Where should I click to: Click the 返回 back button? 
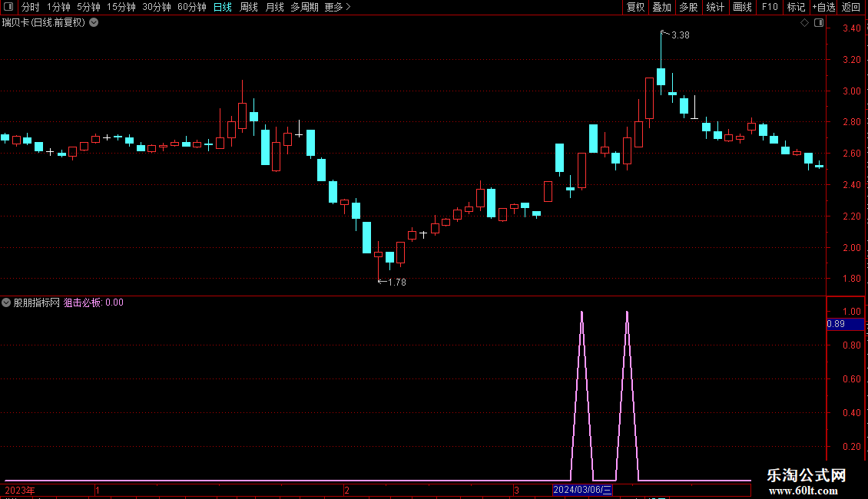(851, 7)
